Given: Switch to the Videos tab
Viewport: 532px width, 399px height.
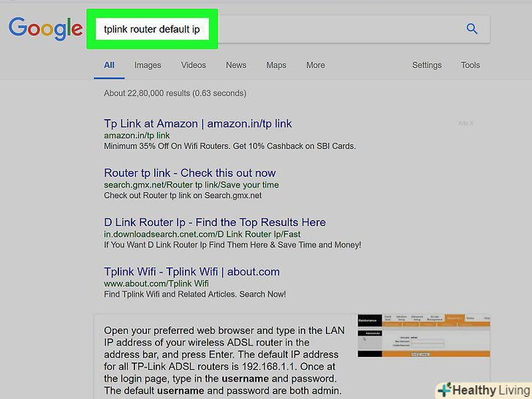Looking at the screenshot, I should 194,65.
